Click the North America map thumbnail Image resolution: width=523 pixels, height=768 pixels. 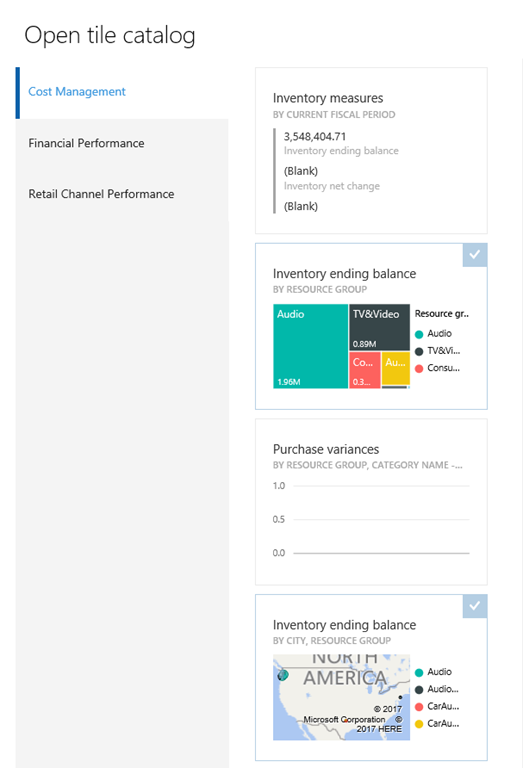coord(341,697)
